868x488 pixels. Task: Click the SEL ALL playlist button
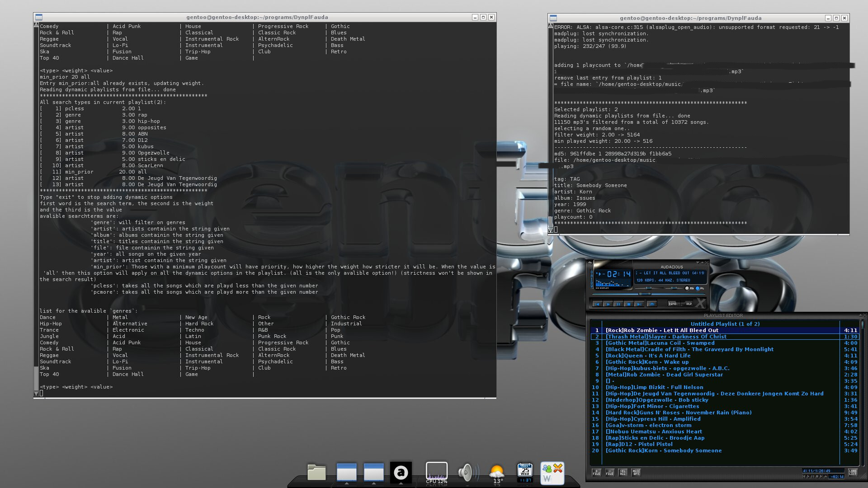pyautogui.click(x=623, y=473)
